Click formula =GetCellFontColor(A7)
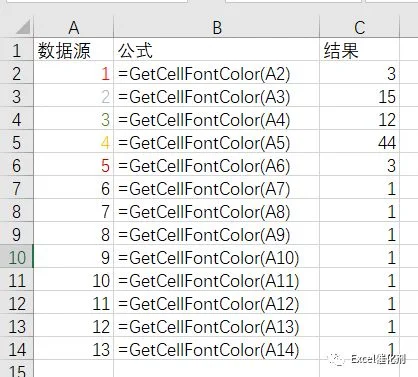Viewport: 418px width, 377px height. coord(217,187)
